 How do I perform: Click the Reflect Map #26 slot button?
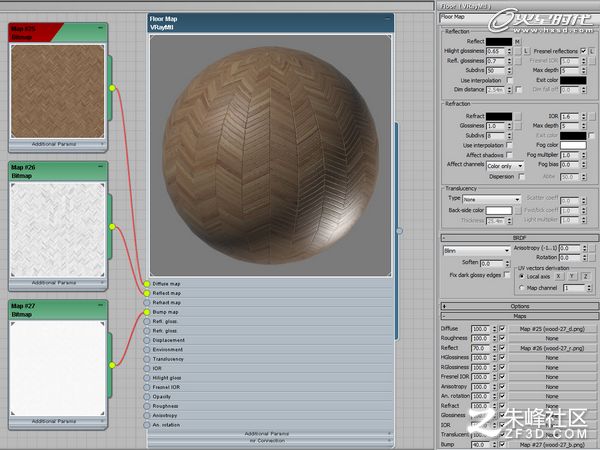(x=552, y=348)
